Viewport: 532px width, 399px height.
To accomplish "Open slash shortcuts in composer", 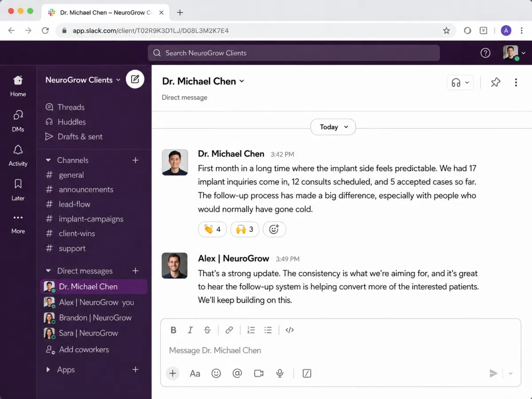I will [307, 373].
